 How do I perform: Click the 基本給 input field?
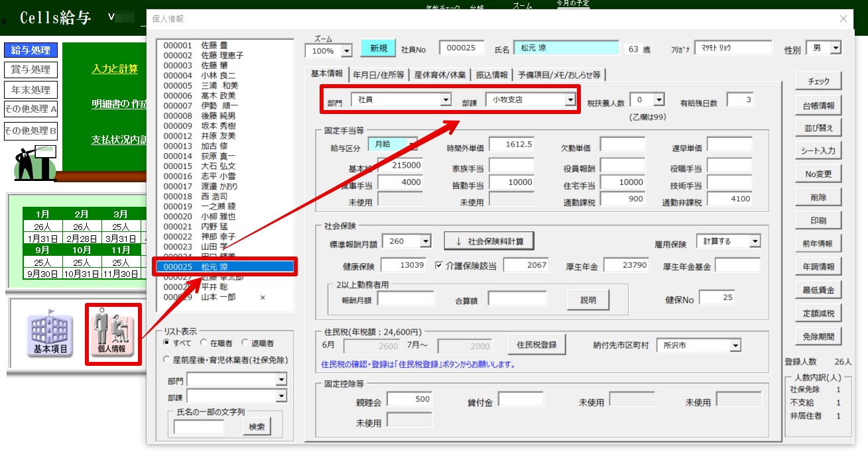click(400, 165)
